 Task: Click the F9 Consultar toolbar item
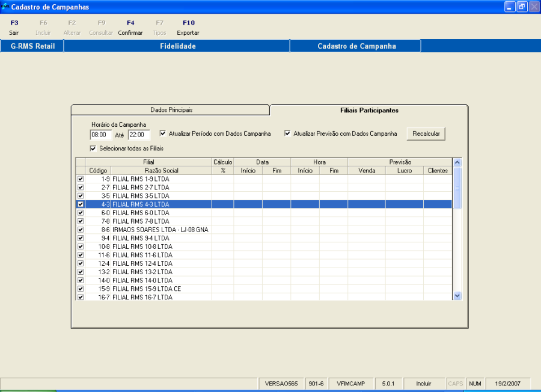coord(101,28)
